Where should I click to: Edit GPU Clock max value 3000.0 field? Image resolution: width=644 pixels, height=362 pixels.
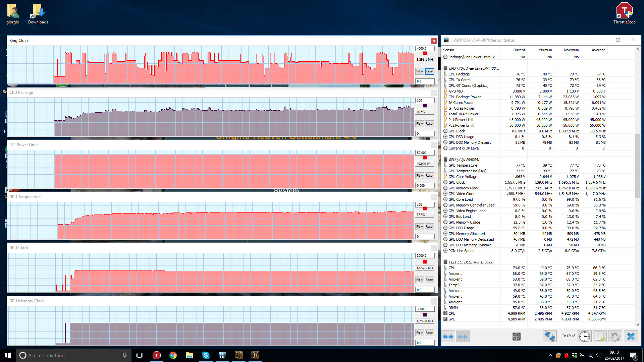[425, 255]
